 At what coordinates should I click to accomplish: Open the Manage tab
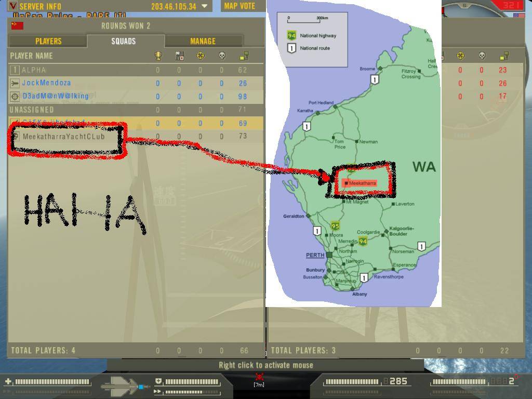coord(203,41)
